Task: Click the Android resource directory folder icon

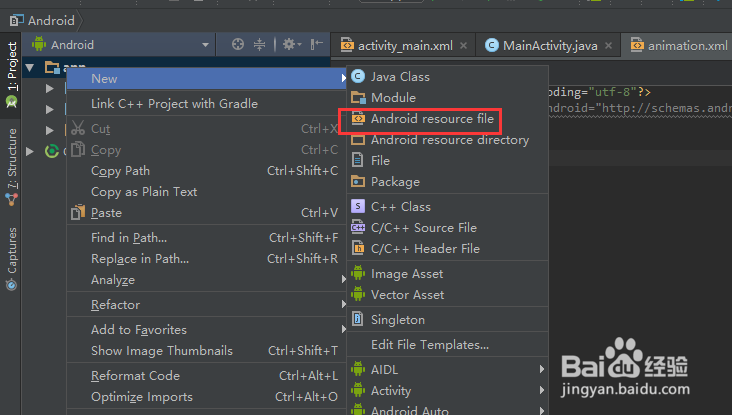Action: [358, 140]
